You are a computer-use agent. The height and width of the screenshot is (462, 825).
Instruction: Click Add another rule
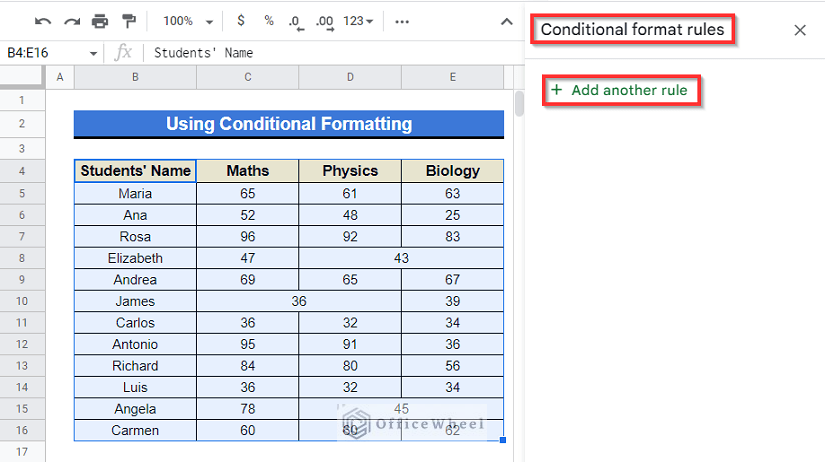[x=621, y=91]
